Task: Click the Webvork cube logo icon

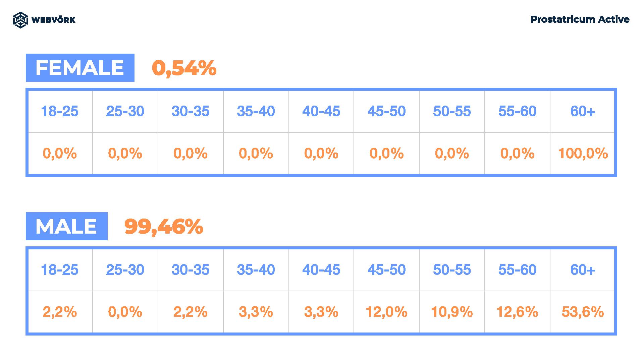Action: (20, 20)
